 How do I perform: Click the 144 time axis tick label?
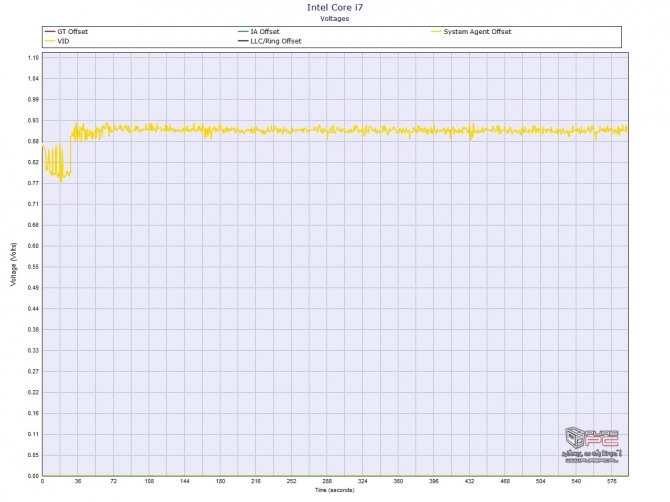point(185,481)
